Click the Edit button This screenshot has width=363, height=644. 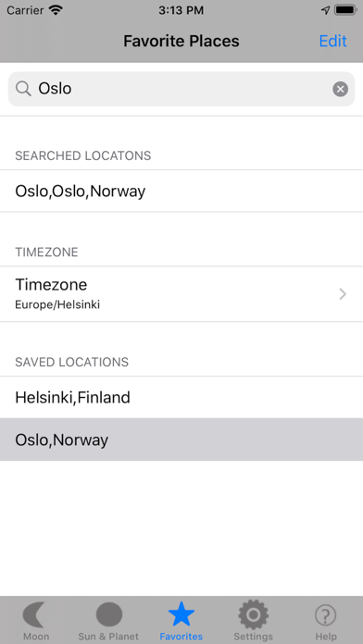pos(333,41)
